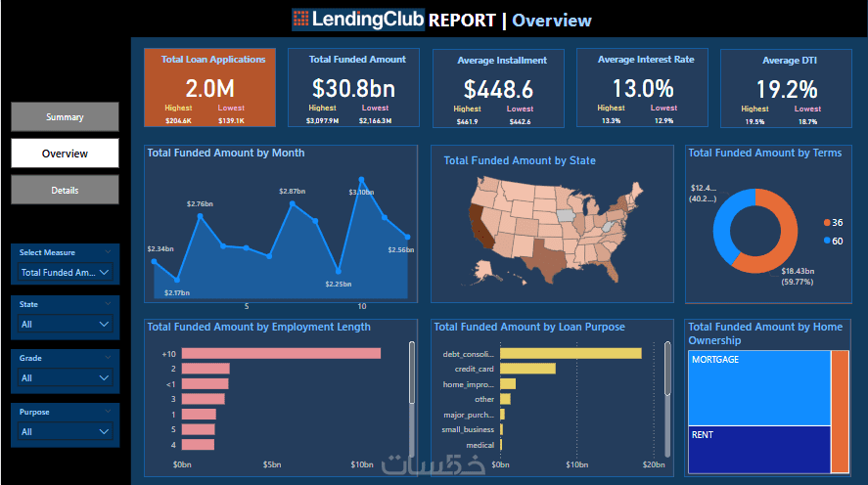Click the Loan Purpose chart scrollbar

tap(667, 369)
